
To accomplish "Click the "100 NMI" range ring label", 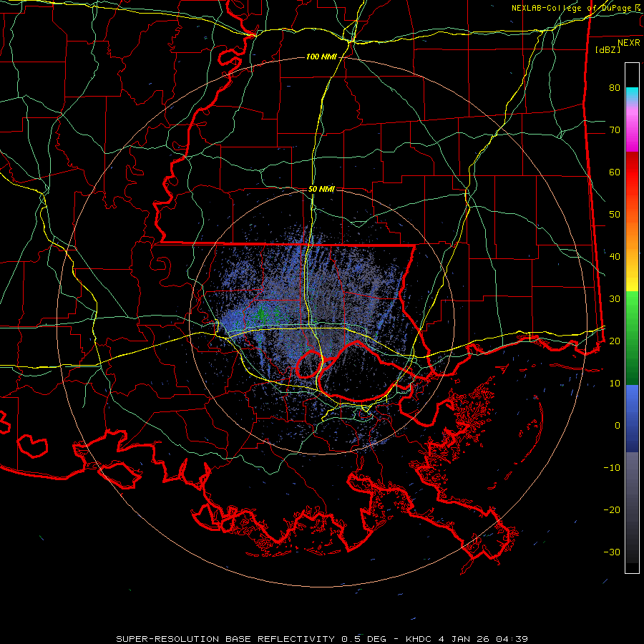I will pyautogui.click(x=321, y=57).
